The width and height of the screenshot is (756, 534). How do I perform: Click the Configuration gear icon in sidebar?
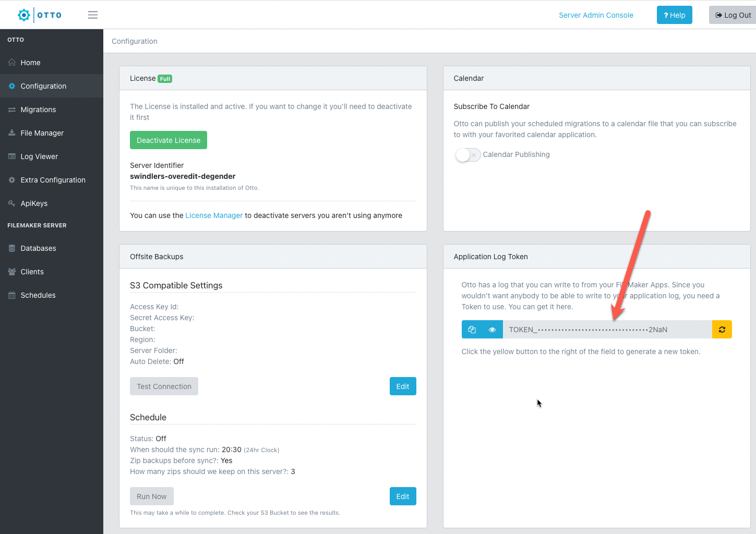tap(12, 86)
